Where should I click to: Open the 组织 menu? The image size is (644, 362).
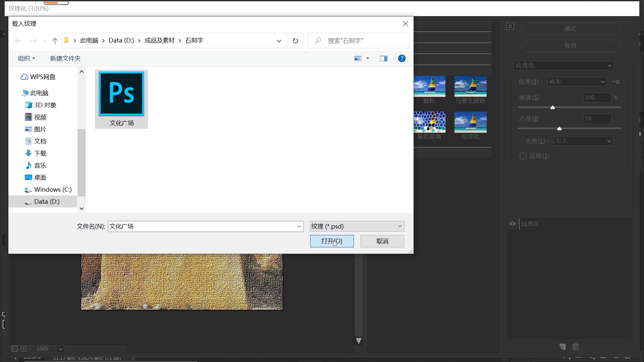[26, 58]
